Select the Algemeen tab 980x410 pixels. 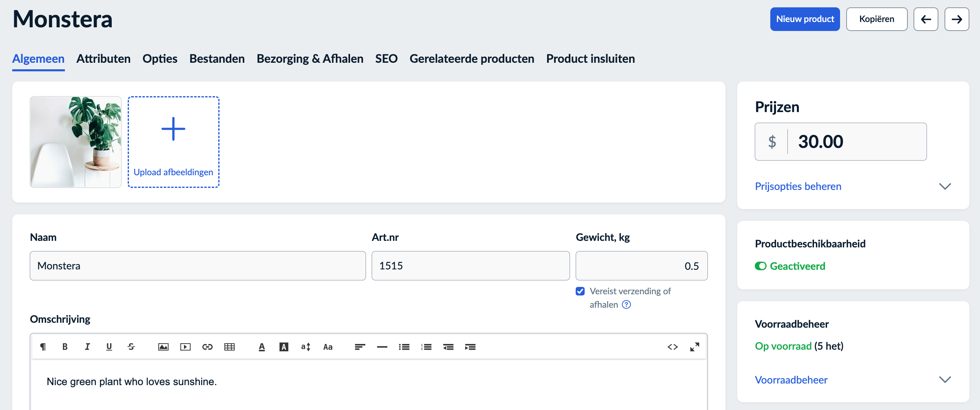click(x=38, y=59)
